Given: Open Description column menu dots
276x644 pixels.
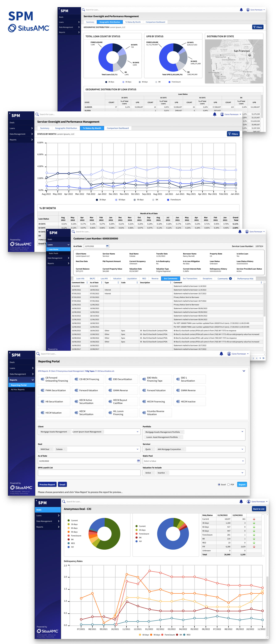Looking at the screenshot, I should 171,283.
